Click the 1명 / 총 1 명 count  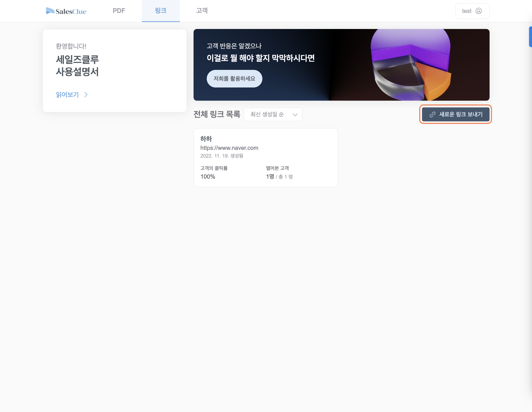coord(279,177)
